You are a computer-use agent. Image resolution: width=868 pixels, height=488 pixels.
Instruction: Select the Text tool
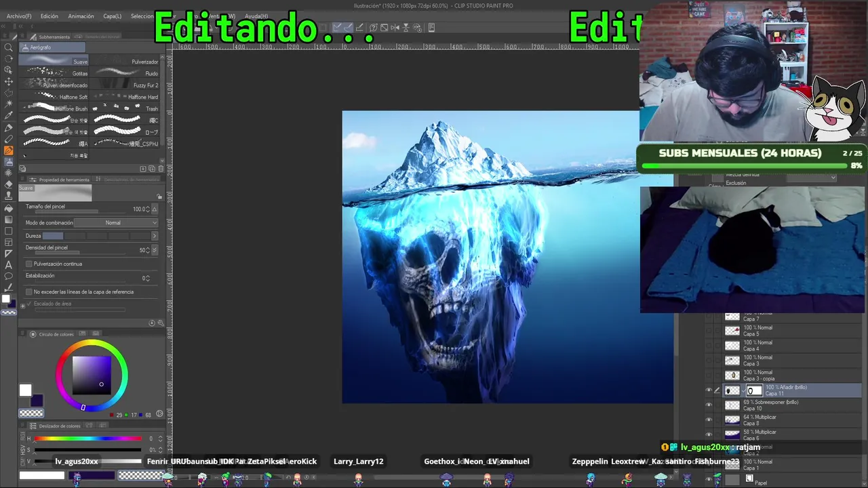pos(9,265)
